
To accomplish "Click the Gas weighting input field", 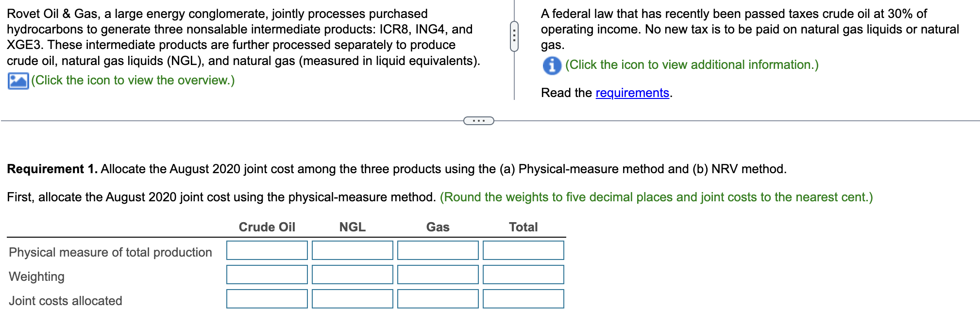I will 437,275.
